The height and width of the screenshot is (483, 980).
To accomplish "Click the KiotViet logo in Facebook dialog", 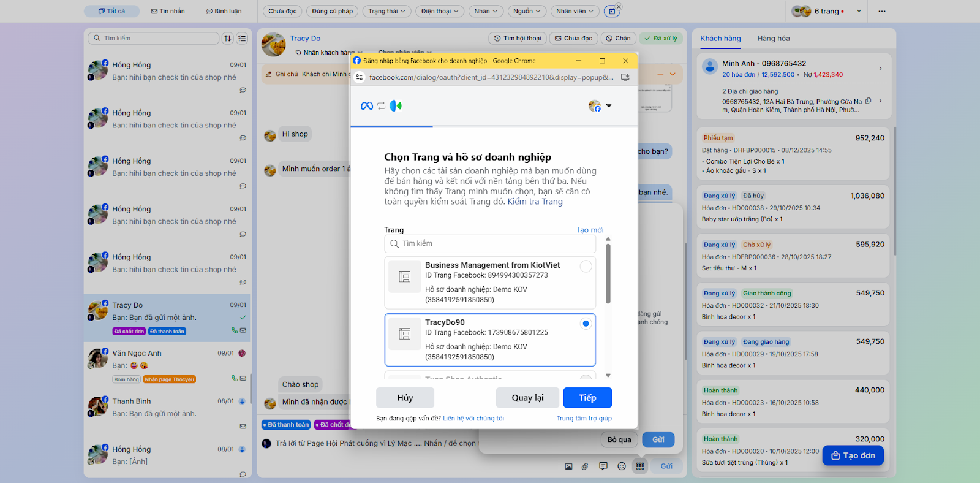I will [396, 106].
